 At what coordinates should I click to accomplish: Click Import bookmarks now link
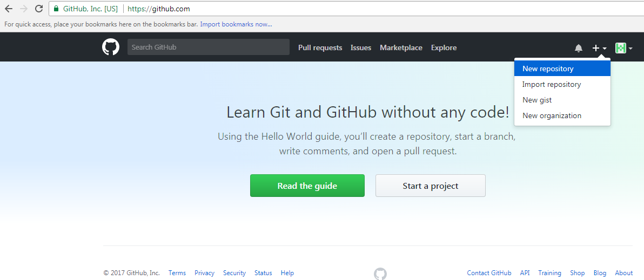tap(236, 24)
